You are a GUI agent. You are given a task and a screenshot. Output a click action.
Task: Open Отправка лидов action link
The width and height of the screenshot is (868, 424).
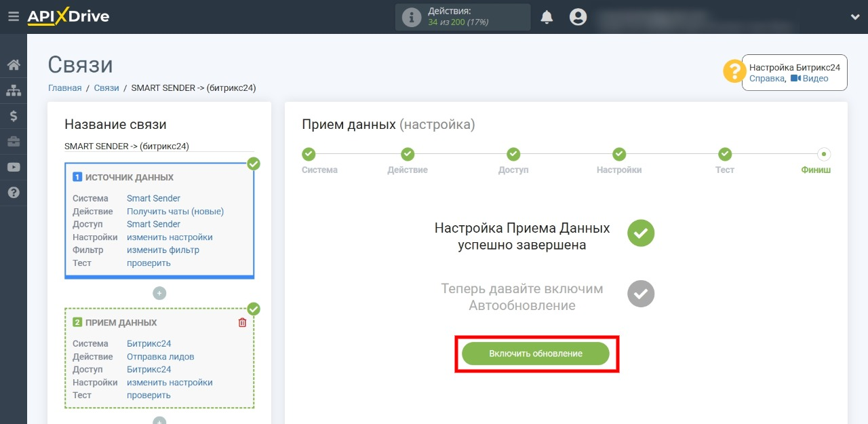(x=161, y=357)
